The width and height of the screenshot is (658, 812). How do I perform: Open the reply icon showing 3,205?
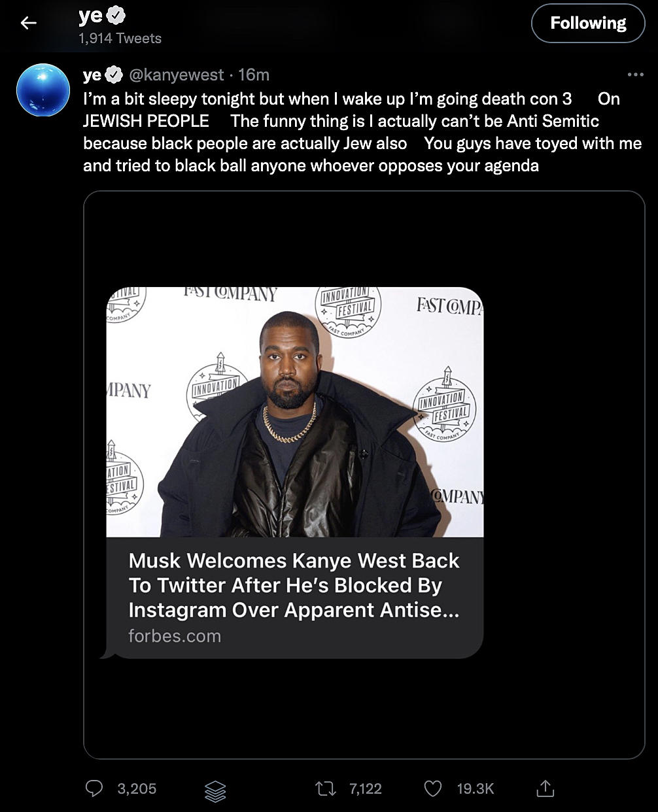click(x=95, y=788)
